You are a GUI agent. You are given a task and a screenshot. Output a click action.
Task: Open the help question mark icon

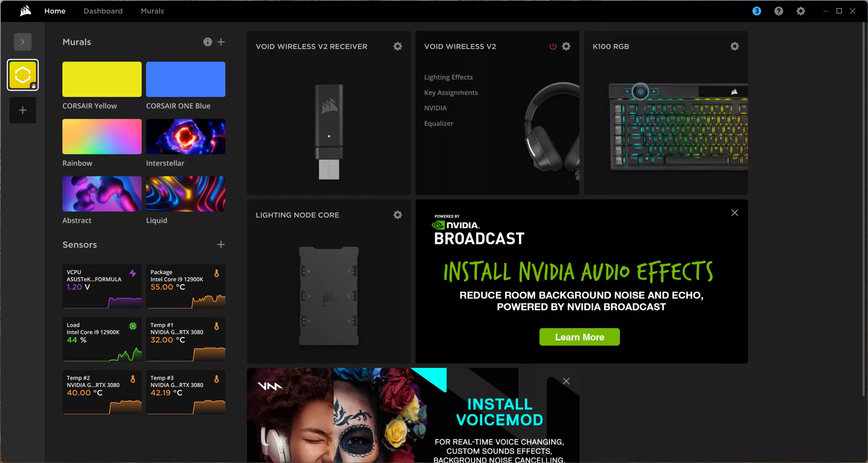click(778, 11)
